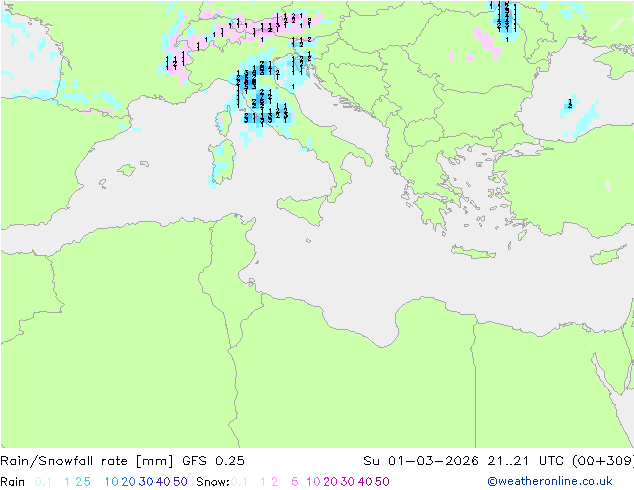Click the "21..21 UTC" time text
The width and height of the screenshot is (634, 490).
tap(526, 461)
